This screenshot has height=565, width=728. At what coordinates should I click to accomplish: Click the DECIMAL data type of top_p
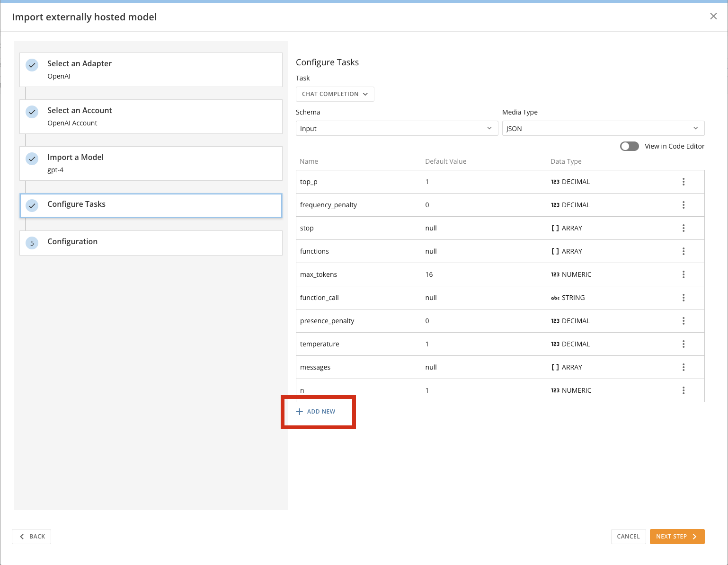(570, 182)
